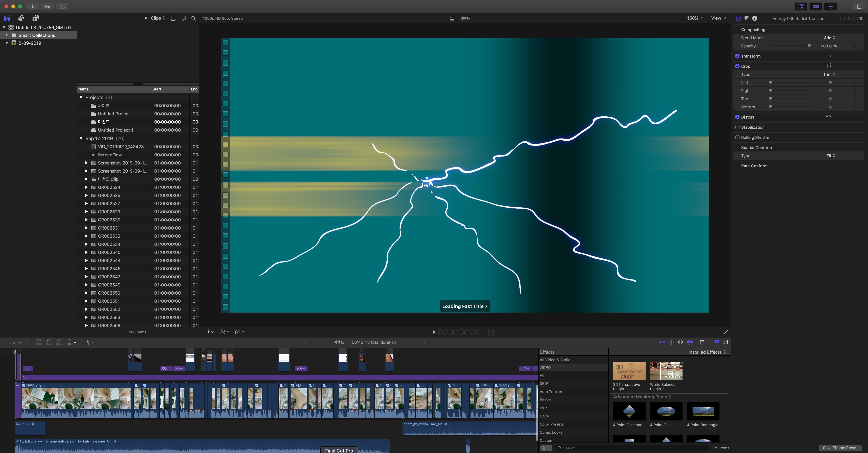Click the browser search magnifier icon
868x453 pixels.
[x=193, y=18]
